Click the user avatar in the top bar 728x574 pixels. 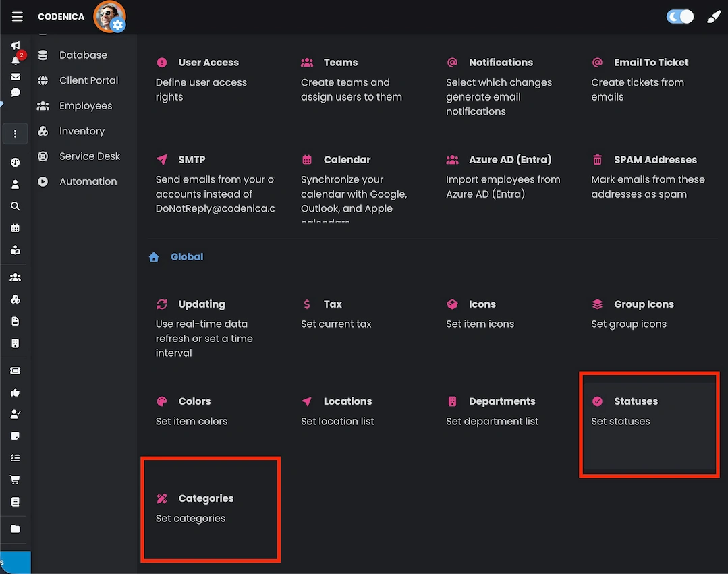tap(109, 16)
